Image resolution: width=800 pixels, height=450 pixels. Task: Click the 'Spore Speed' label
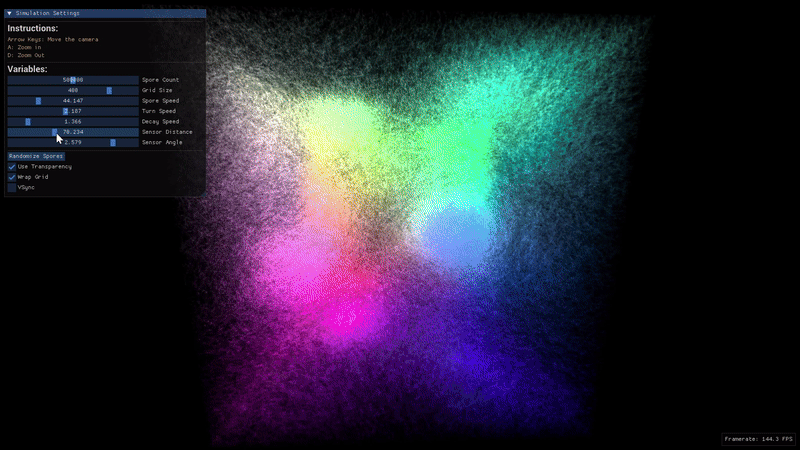pos(161,101)
